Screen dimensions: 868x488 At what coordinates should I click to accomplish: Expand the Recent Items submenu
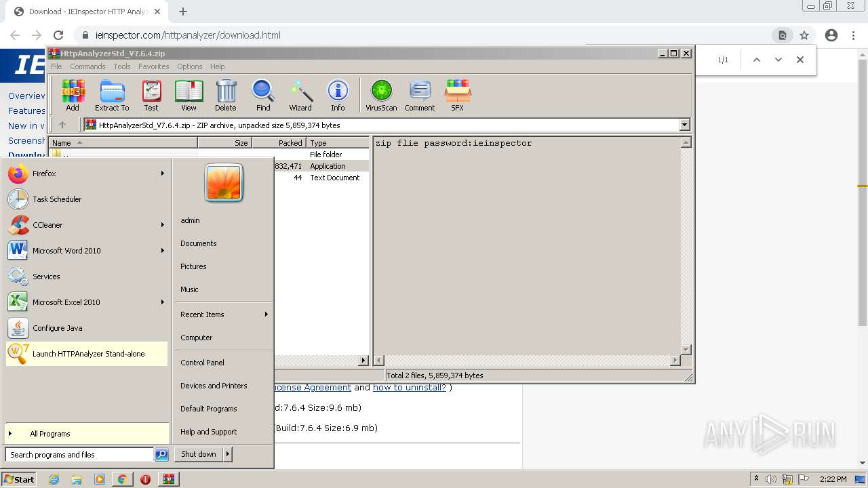(x=266, y=314)
